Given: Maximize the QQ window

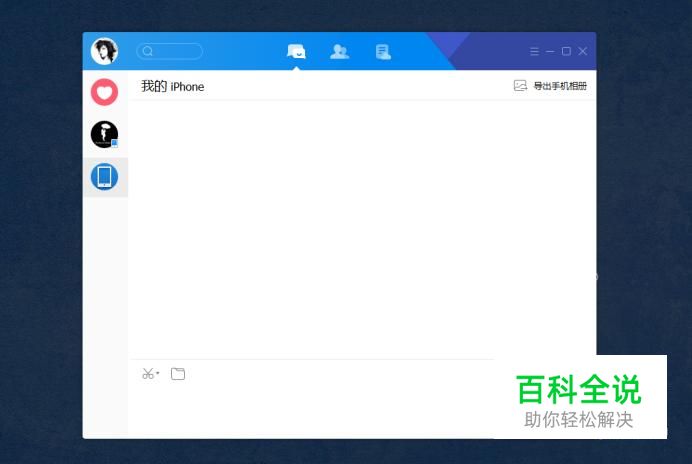Looking at the screenshot, I should pyautogui.click(x=566, y=51).
